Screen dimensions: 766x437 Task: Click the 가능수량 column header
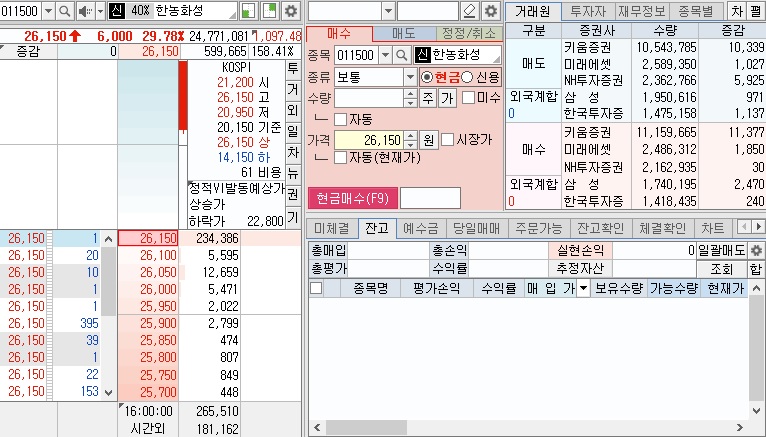pos(674,289)
